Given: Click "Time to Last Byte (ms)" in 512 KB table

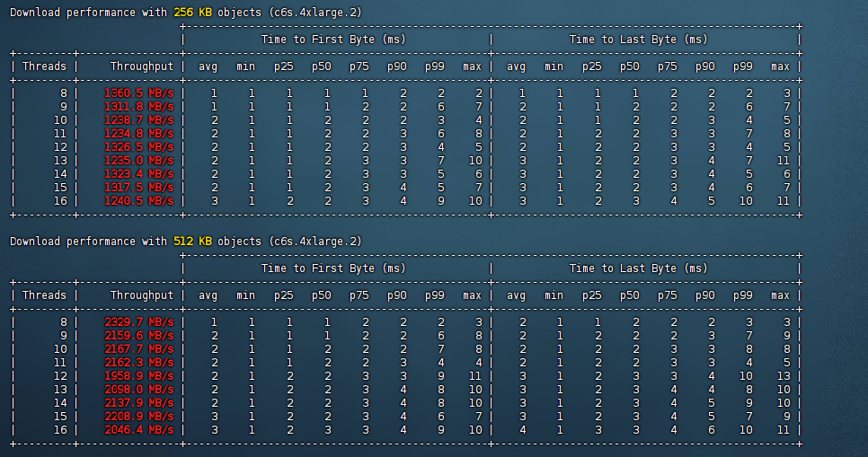Looking at the screenshot, I should tap(639, 268).
